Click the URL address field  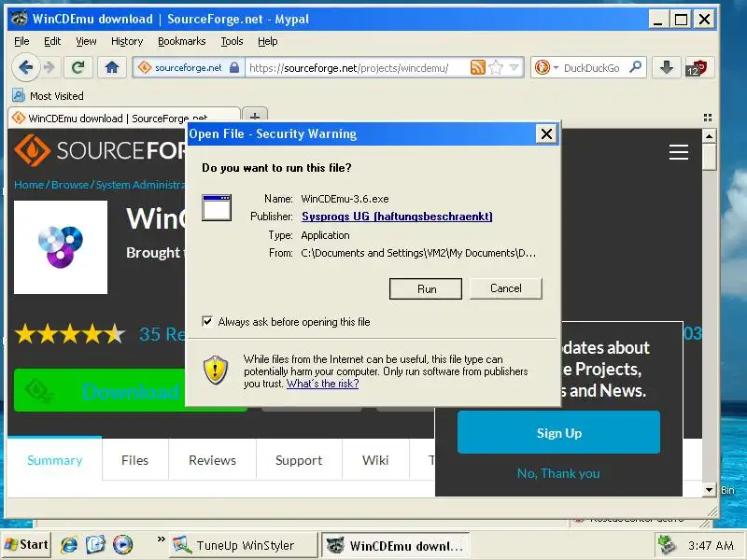(x=358, y=67)
